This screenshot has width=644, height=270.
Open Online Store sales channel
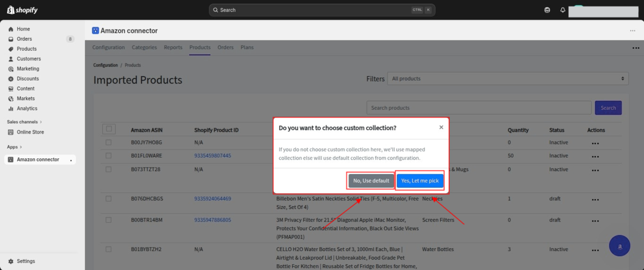pyautogui.click(x=30, y=132)
